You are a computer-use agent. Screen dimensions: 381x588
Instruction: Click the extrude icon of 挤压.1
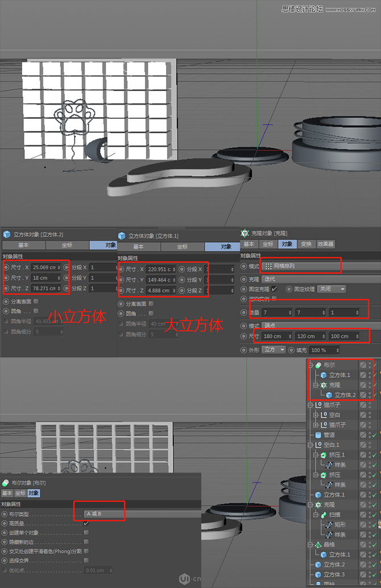coord(324,455)
